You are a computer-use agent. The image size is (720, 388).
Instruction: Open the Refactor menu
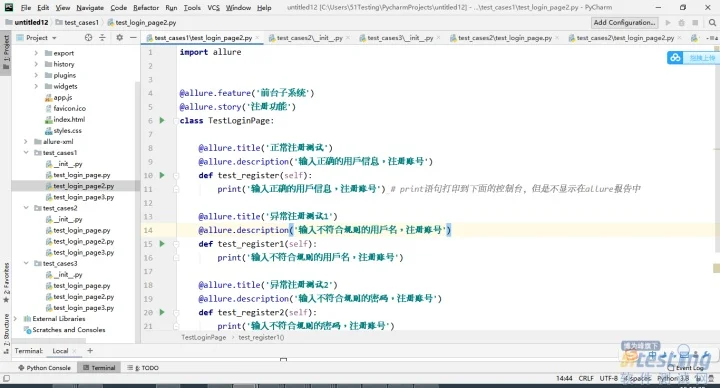pyautogui.click(x=146, y=8)
